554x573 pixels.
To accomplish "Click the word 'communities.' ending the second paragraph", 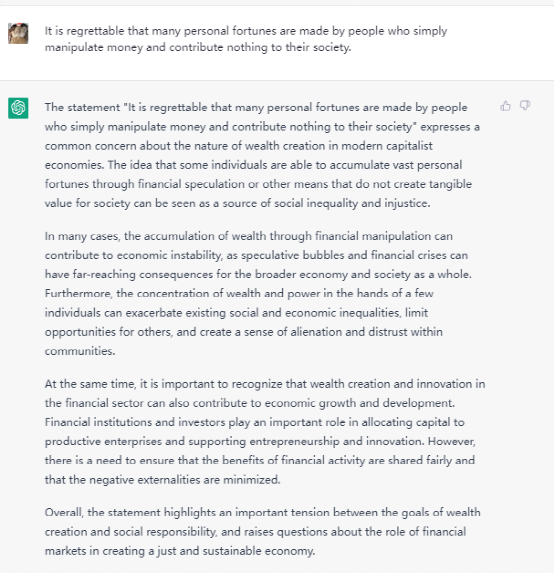I will pos(80,351).
